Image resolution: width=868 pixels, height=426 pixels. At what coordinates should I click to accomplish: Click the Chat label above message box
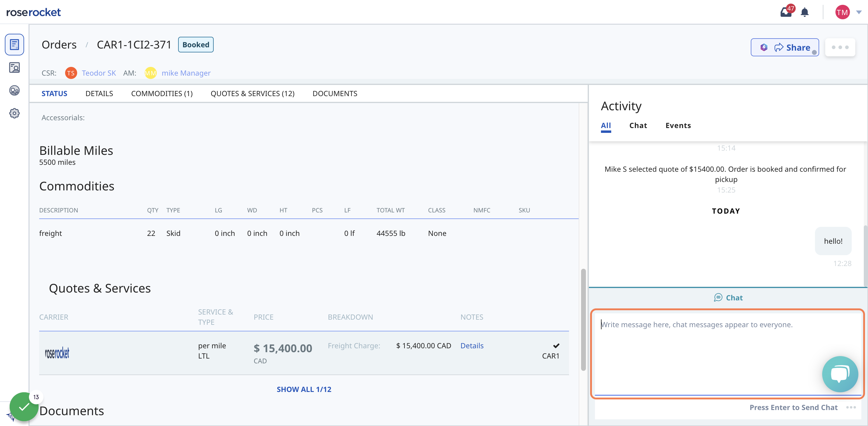coord(734,298)
